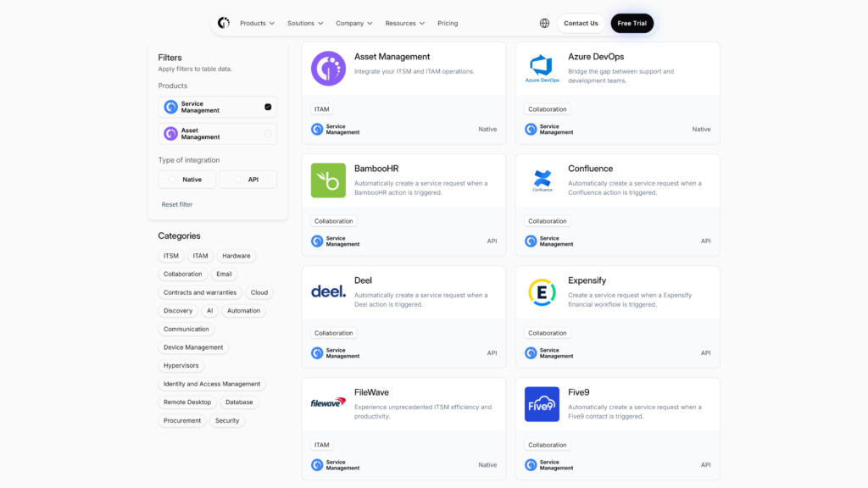Click Service Management badge icon on Azure DevOps card
The width and height of the screenshot is (868, 488).
coord(531,130)
